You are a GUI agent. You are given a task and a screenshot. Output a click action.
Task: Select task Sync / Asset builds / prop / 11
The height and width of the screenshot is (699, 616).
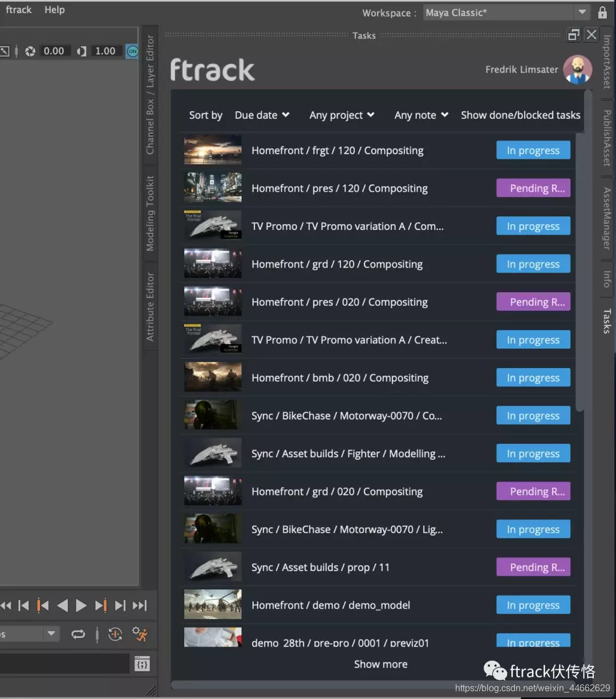[377, 567]
